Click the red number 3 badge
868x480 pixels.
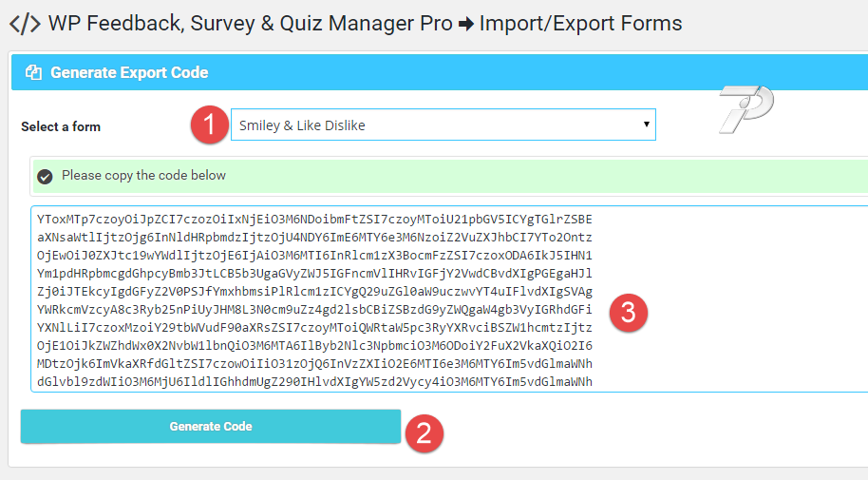tap(629, 313)
